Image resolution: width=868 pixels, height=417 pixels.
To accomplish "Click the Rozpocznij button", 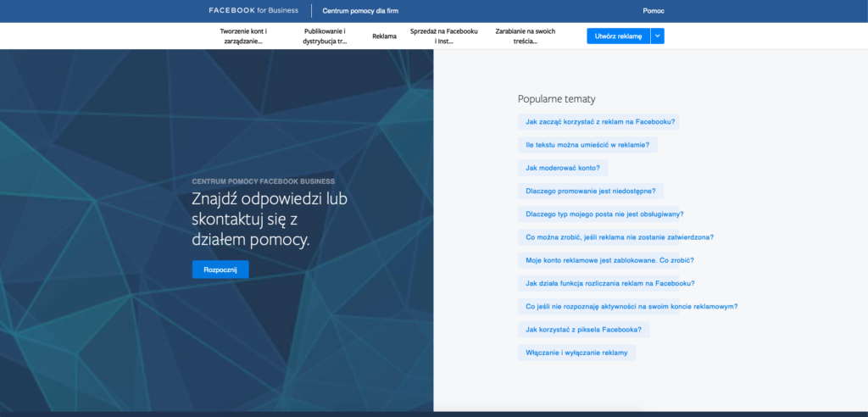I will [220, 270].
